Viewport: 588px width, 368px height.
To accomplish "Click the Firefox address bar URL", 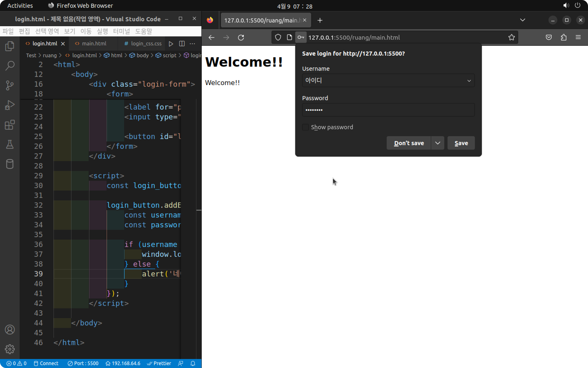I will [x=354, y=37].
